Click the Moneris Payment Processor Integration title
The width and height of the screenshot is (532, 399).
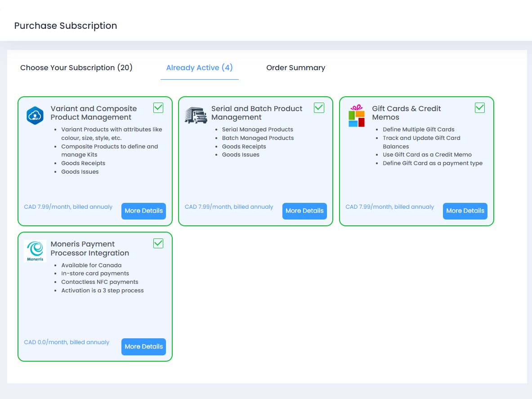90,248
